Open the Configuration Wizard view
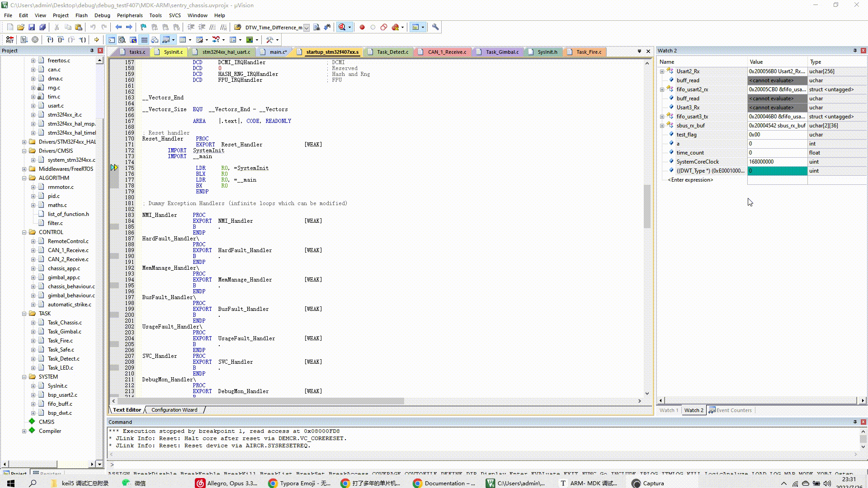This screenshot has height=488, width=868. click(x=174, y=410)
